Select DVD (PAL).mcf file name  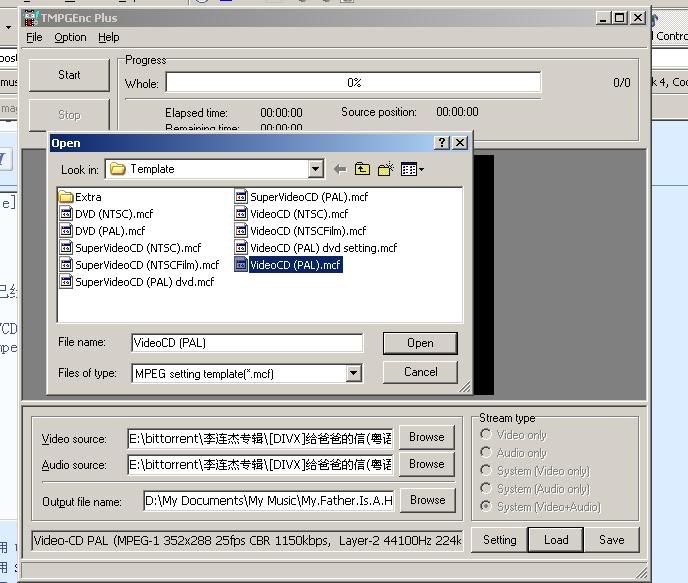click(110, 231)
